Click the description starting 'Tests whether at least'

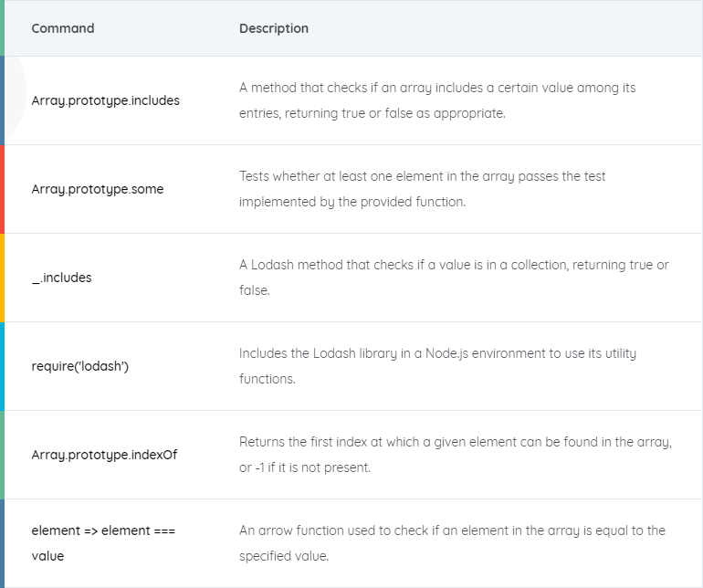[x=422, y=189]
